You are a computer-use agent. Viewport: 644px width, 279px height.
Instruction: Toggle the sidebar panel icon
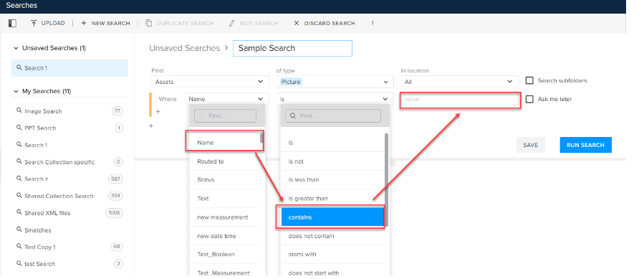12,24
